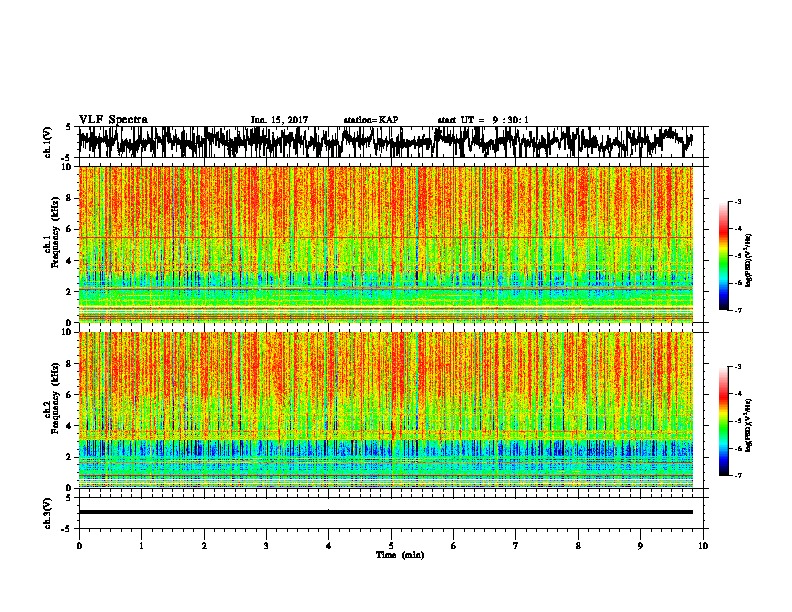Click time axis tick label "10"

point(703,546)
